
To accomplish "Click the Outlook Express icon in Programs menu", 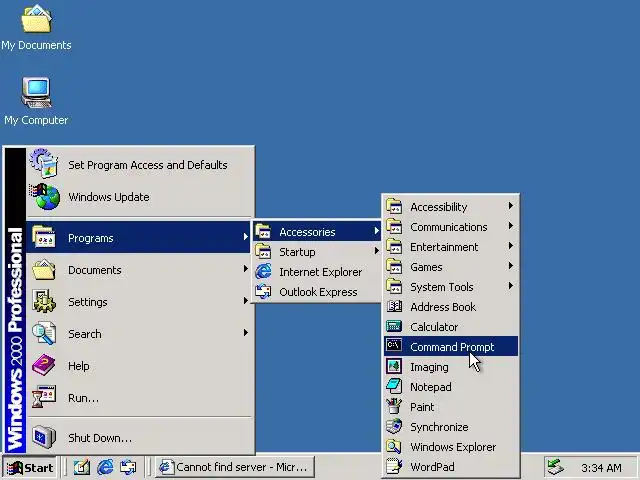I will pyautogui.click(x=263, y=291).
